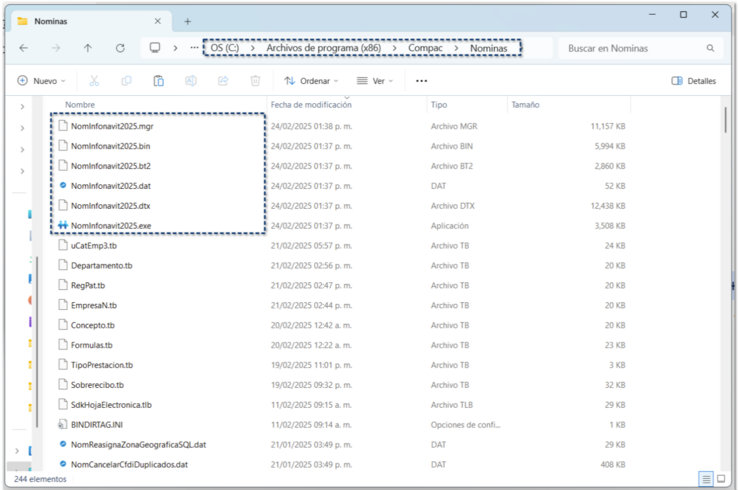Refresh the Nominas folder view

pos(120,48)
